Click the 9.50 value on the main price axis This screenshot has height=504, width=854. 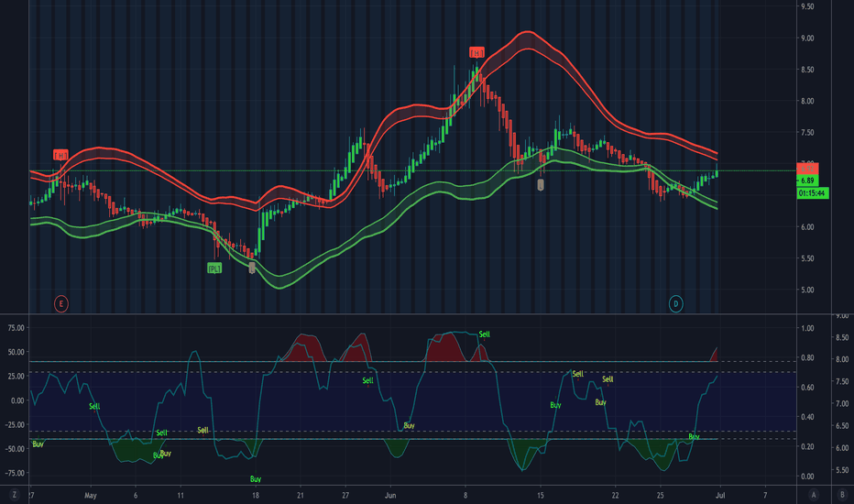pos(807,6)
